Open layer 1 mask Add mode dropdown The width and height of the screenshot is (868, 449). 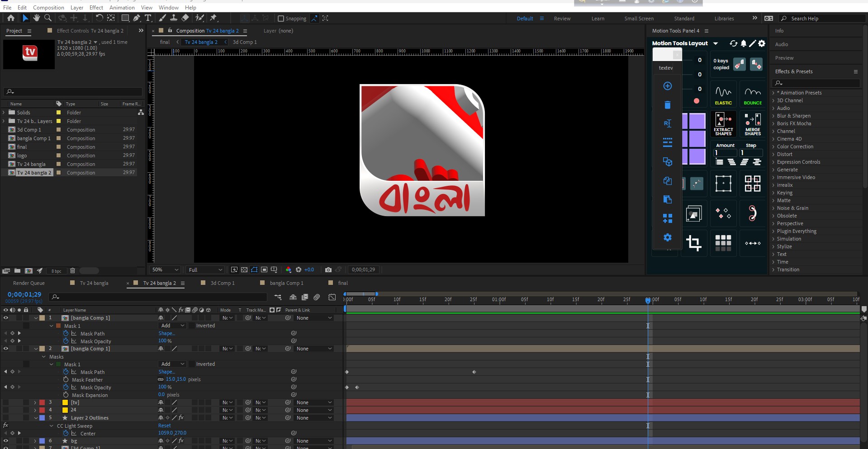click(173, 326)
